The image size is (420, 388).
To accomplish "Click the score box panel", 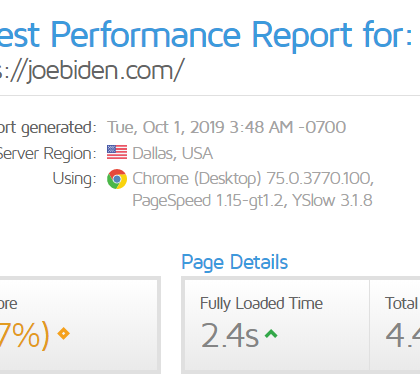I will 79,325.
